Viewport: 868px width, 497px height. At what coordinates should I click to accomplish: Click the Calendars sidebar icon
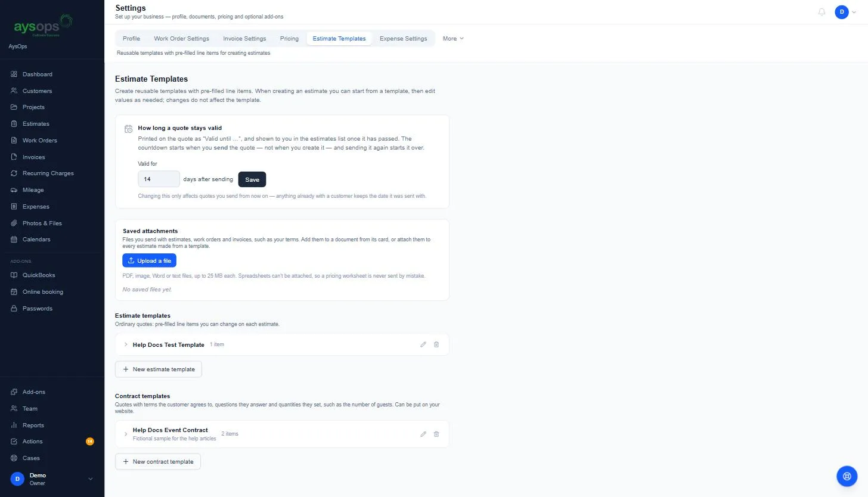pos(14,240)
